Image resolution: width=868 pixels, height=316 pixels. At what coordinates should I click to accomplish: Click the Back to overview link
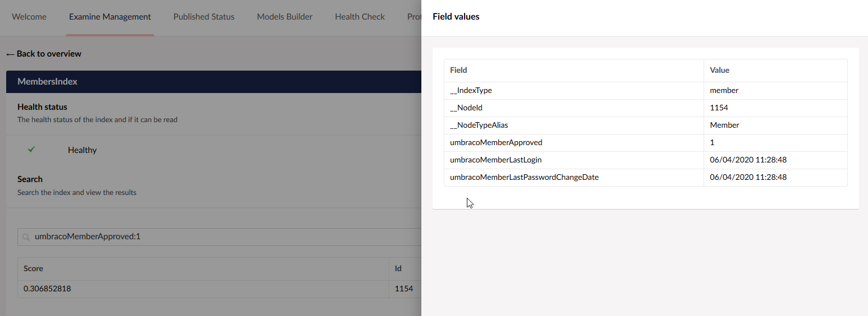pyautogui.click(x=44, y=54)
